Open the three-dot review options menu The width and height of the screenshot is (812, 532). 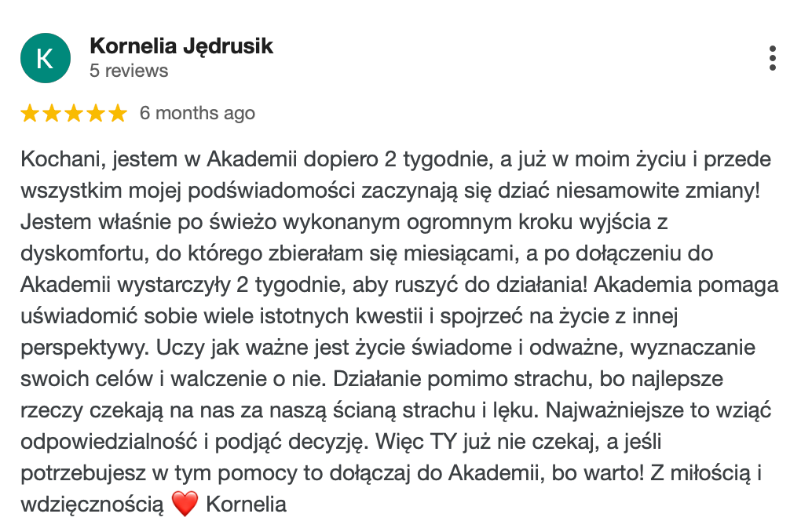pos(773,58)
